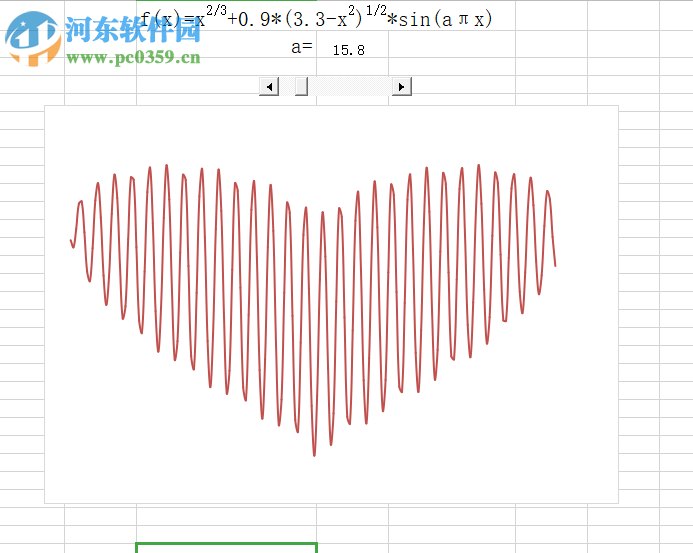Image resolution: width=693 pixels, height=553 pixels.
Task: Select the red heart curve in chart
Action: [313, 309]
